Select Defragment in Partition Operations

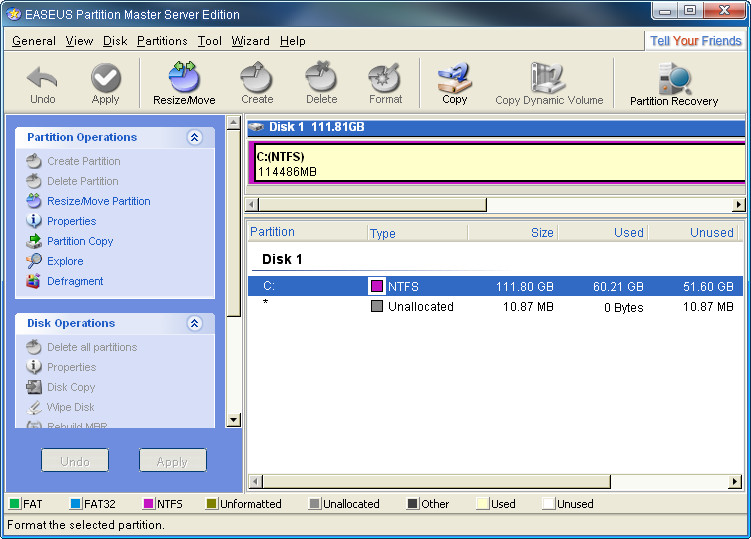pyautogui.click(x=74, y=281)
